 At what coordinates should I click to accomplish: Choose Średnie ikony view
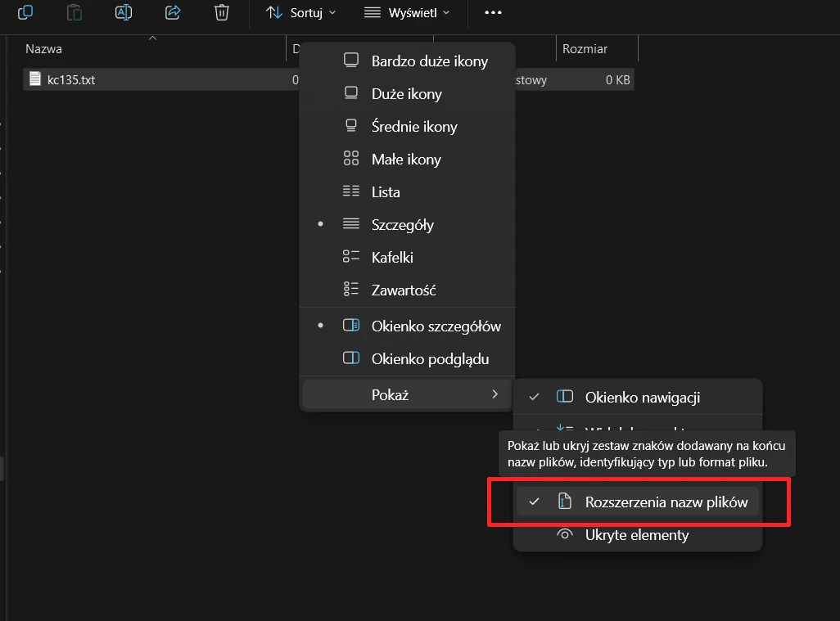[407, 126]
